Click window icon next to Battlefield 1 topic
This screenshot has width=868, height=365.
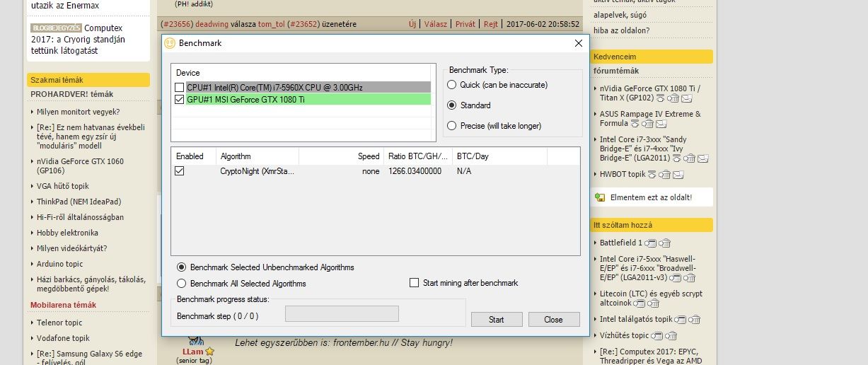coord(651,243)
